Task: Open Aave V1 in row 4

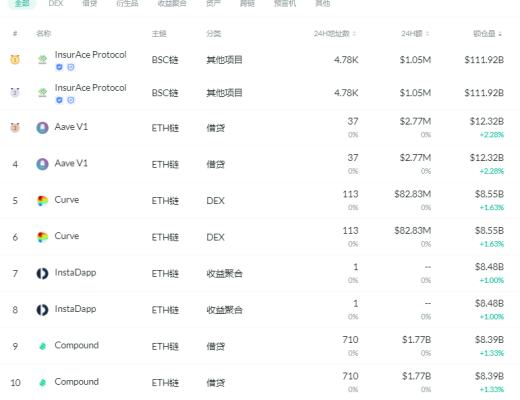Action: (71, 163)
